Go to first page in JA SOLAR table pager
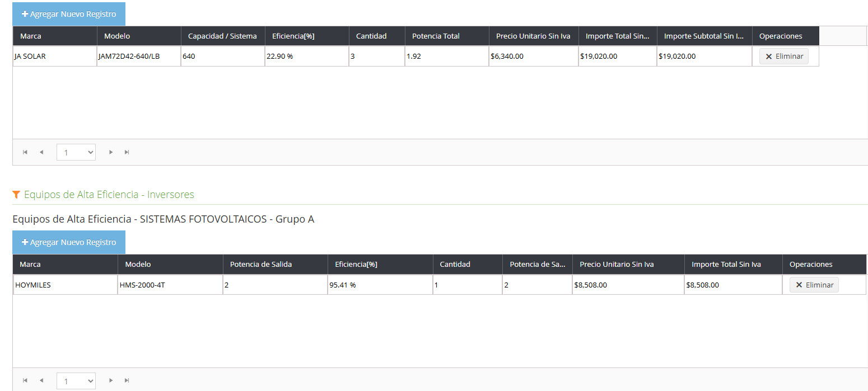 (25, 152)
